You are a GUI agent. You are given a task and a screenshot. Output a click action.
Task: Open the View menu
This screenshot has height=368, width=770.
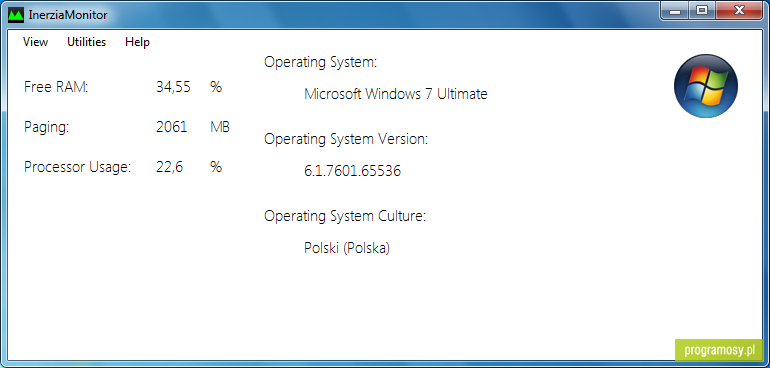[35, 42]
